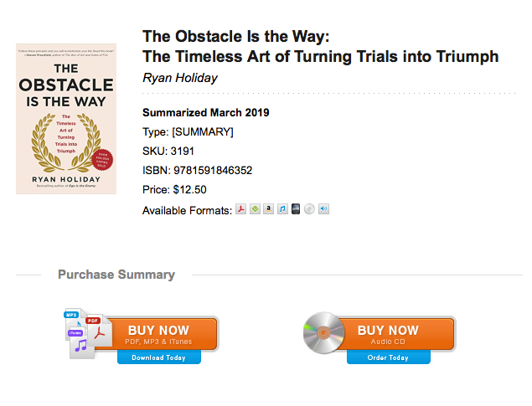This screenshot has width=532, height=406.
Task: Click the $12.50 price text
Action: (189, 189)
